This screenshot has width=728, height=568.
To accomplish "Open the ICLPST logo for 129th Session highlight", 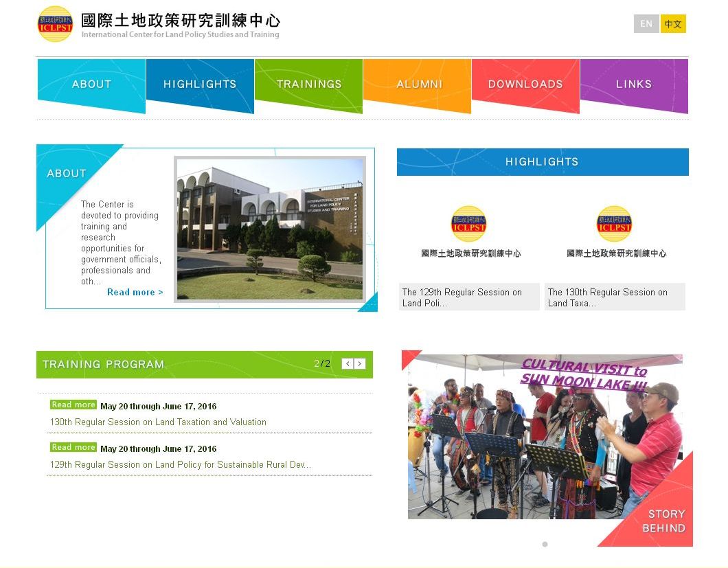I will pos(468,224).
